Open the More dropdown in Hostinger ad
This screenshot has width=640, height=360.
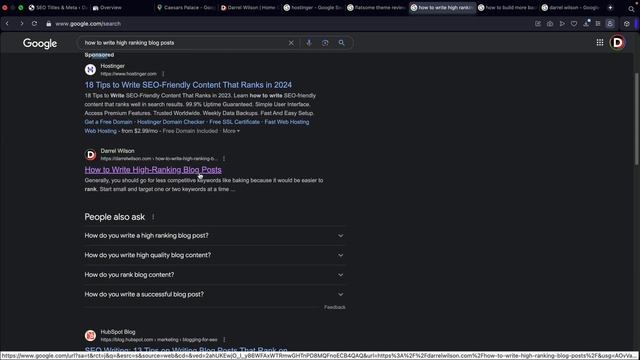(231, 131)
